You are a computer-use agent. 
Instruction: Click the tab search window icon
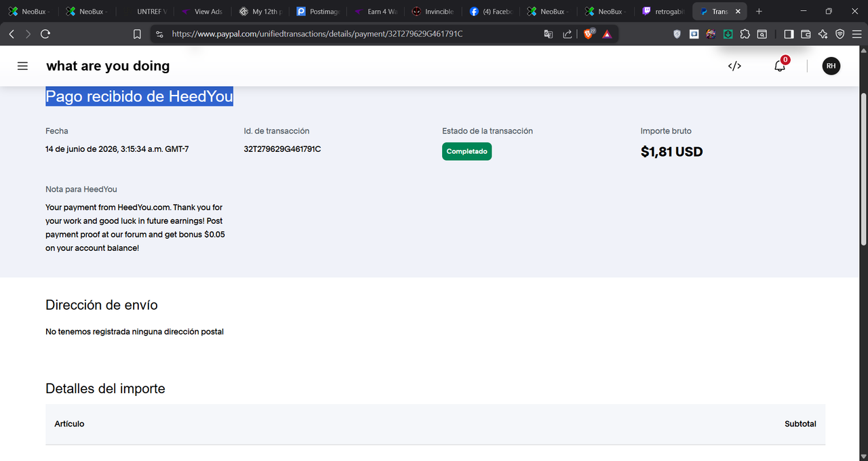point(762,34)
